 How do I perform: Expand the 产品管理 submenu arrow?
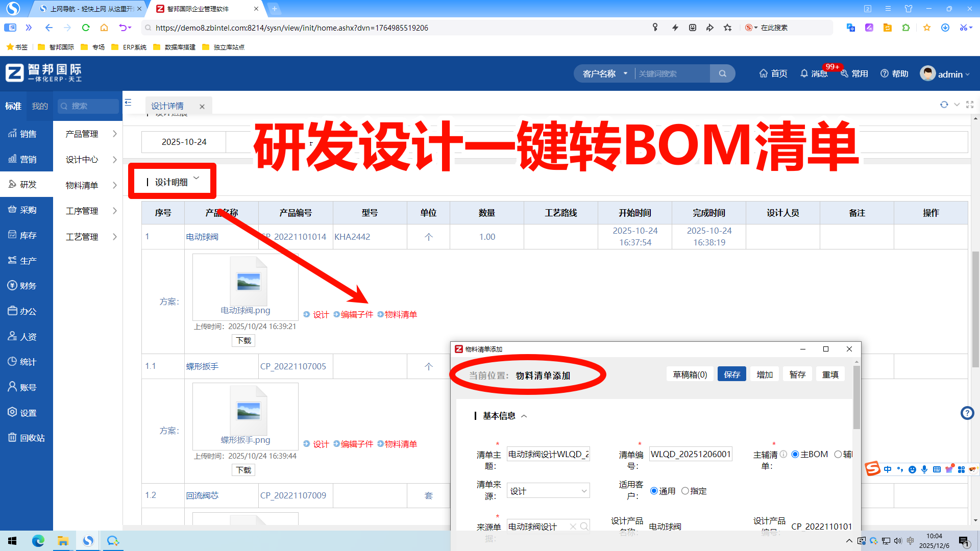[x=114, y=134]
